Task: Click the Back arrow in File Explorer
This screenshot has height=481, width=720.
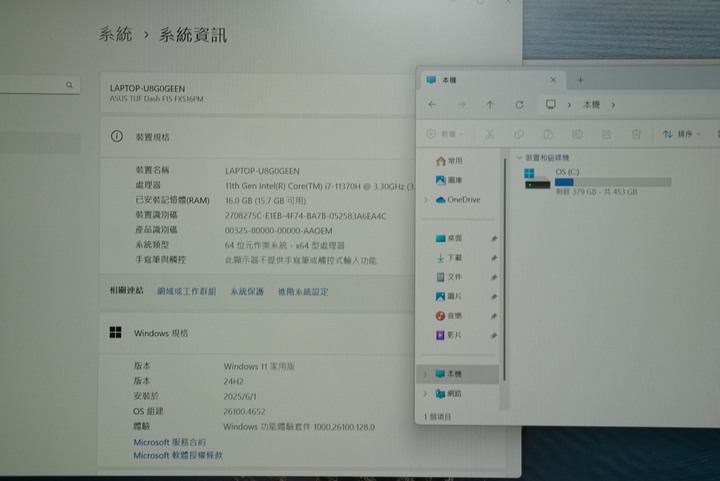Action: pyautogui.click(x=432, y=105)
